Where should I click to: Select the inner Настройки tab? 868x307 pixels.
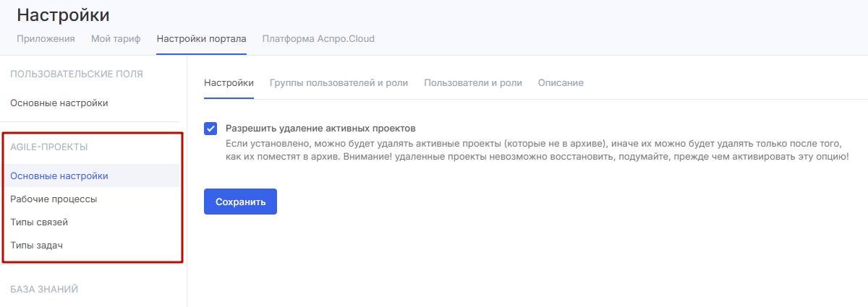click(229, 83)
